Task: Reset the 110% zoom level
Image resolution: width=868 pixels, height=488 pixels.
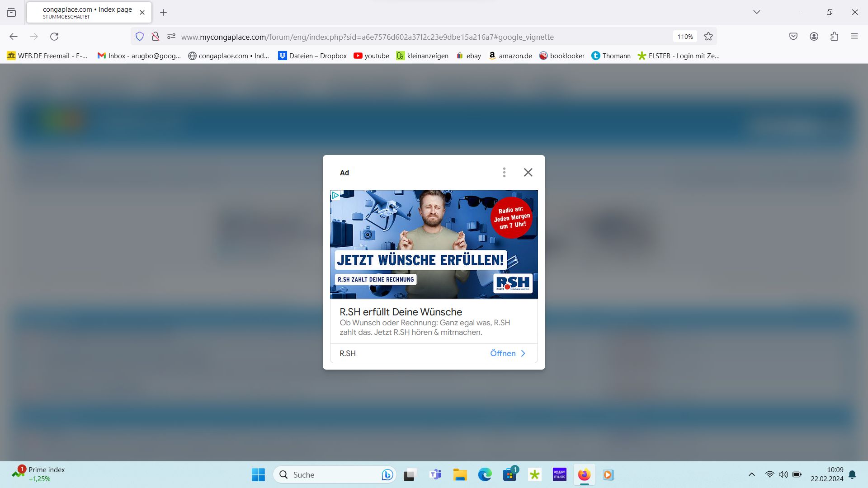Action: tap(685, 37)
